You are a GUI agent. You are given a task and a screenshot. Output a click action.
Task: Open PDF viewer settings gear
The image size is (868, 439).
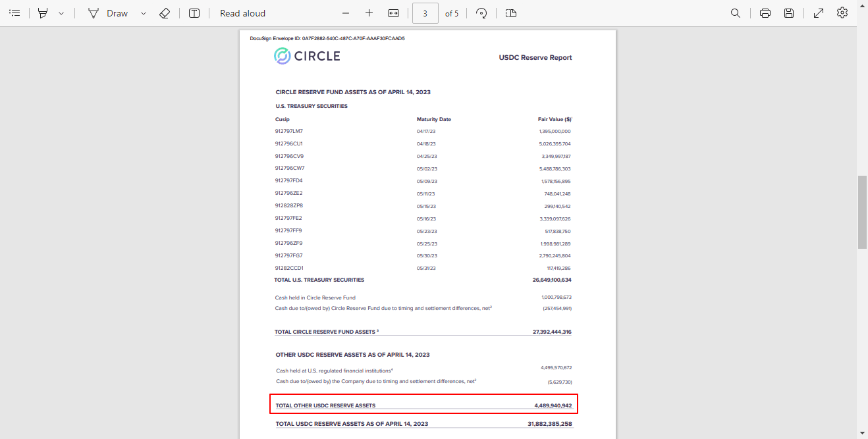click(842, 13)
